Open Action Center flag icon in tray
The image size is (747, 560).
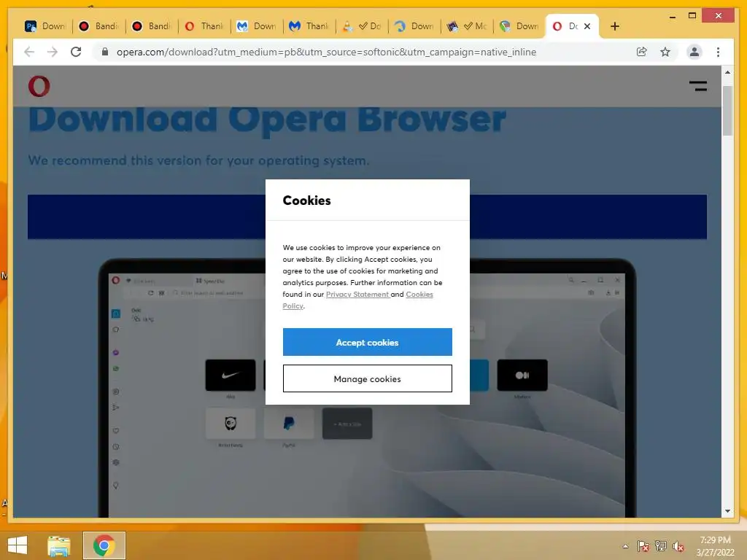(x=643, y=546)
